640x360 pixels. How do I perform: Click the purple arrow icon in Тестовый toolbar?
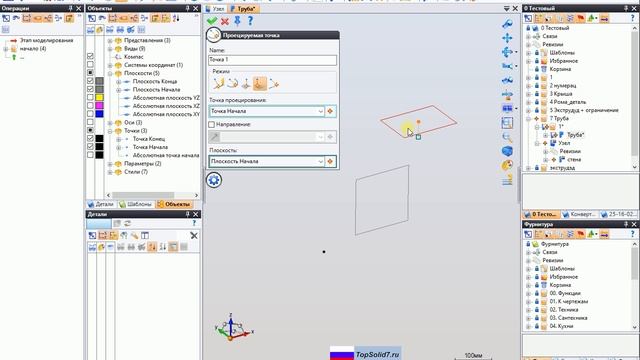tap(604, 18)
